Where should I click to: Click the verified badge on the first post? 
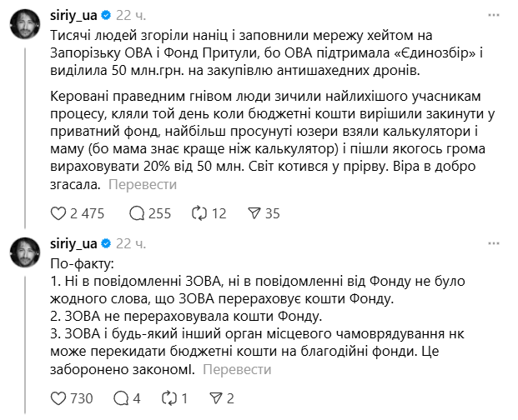106,16
